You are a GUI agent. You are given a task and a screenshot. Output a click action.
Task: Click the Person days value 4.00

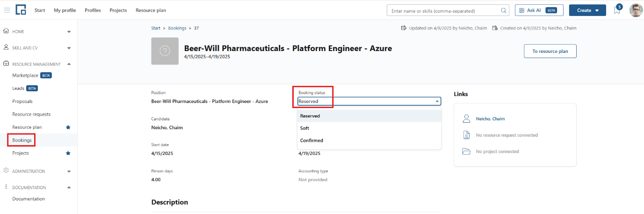[156, 180]
